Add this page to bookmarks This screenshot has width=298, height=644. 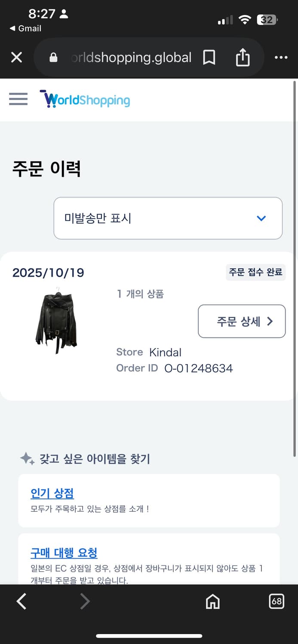pyautogui.click(x=209, y=57)
